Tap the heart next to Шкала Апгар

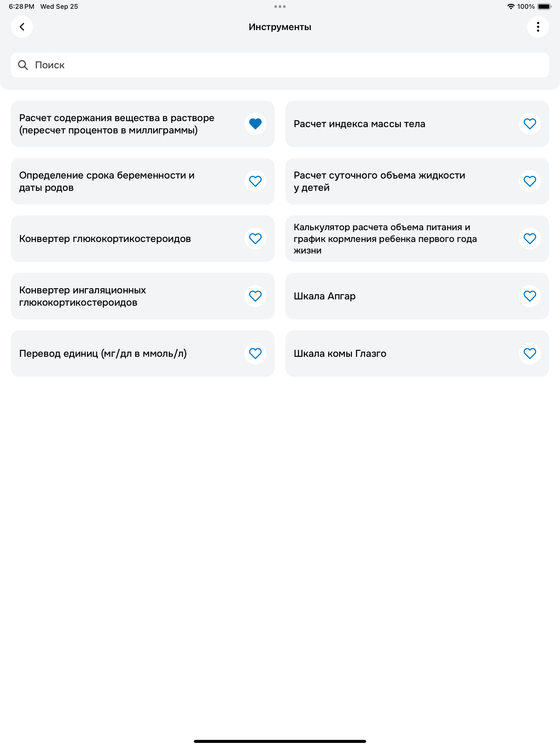pos(530,296)
